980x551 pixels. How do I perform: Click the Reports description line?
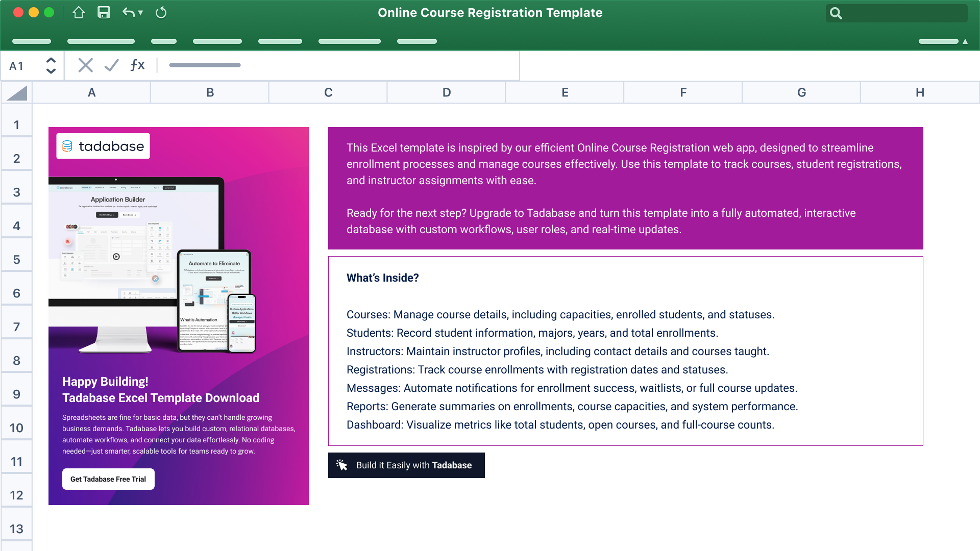click(572, 407)
